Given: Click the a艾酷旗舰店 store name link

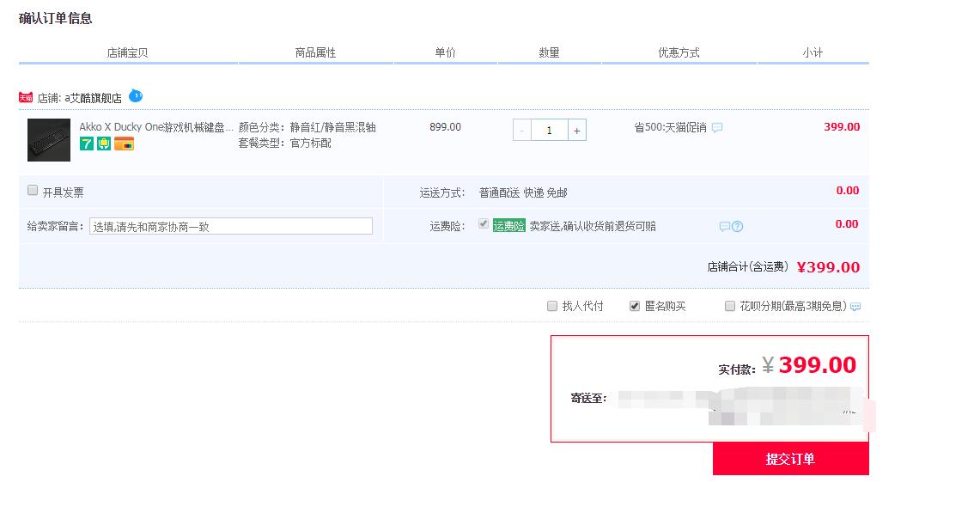Looking at the screenshot, I should click(93, 98).
